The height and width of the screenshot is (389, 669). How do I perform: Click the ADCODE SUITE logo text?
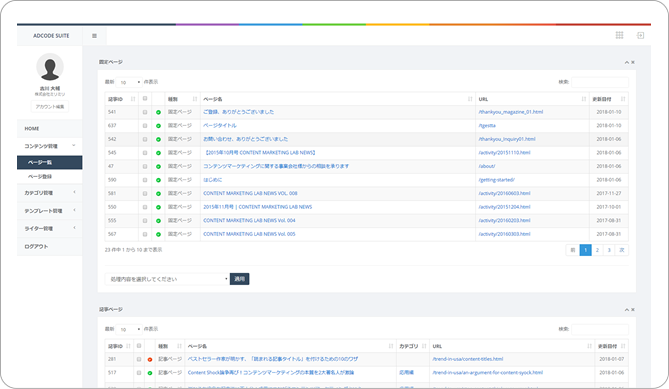(51, 36)
